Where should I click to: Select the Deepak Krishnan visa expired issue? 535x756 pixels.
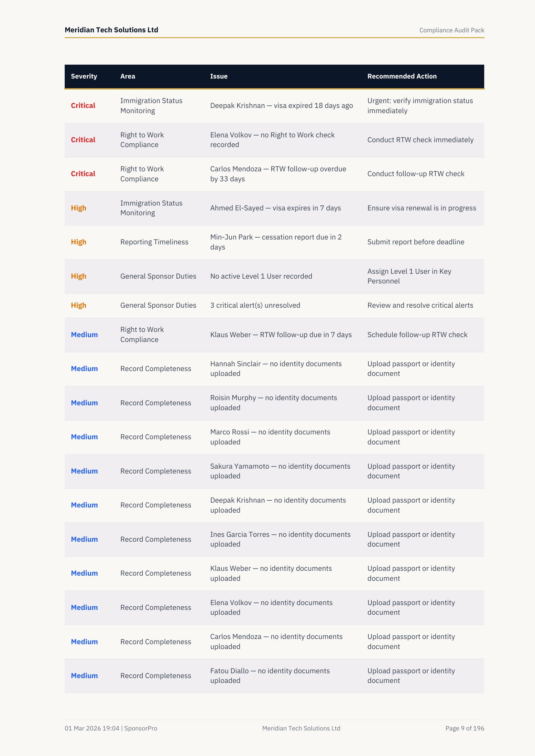[x=281, y=106]
